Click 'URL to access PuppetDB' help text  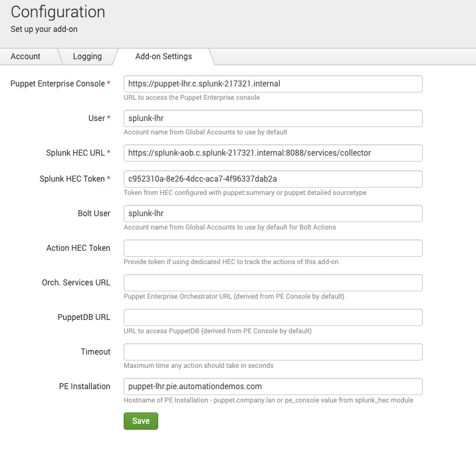point(217,331)
